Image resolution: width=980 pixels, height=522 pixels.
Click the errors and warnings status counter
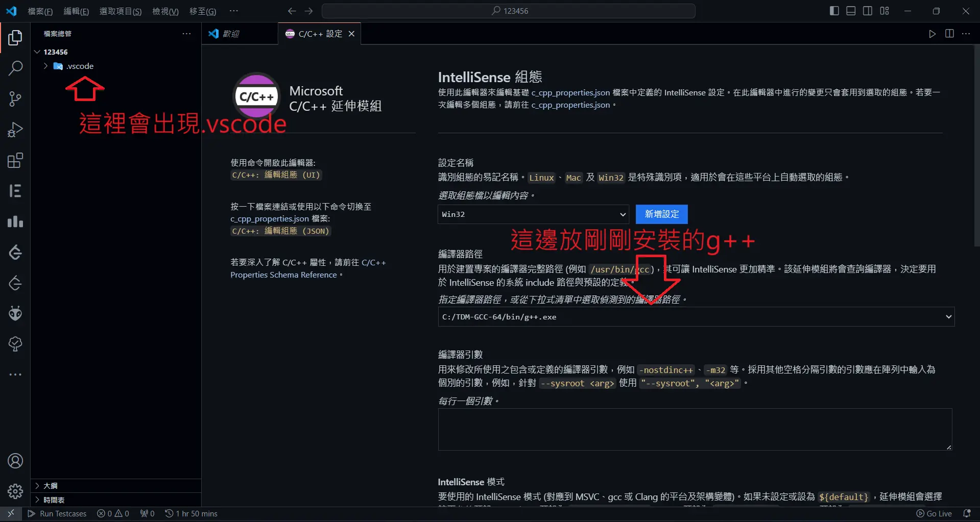click(113, 513)
